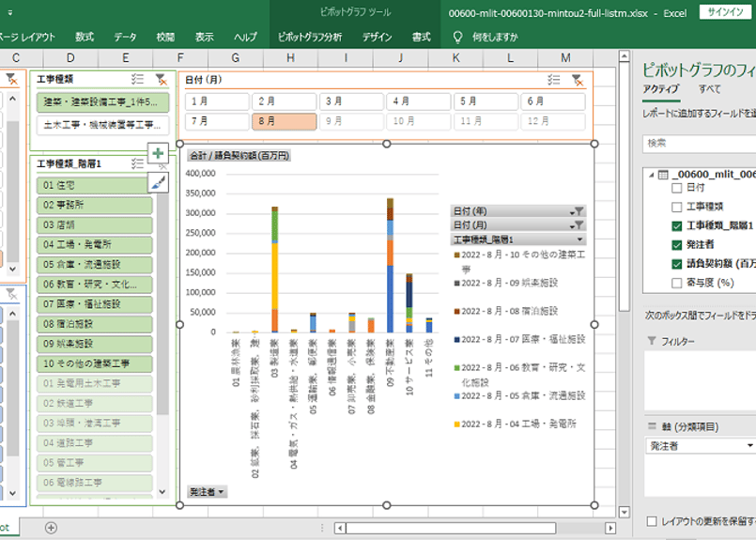
Task: Select 7月 in the month slicer
Action: 217,121
